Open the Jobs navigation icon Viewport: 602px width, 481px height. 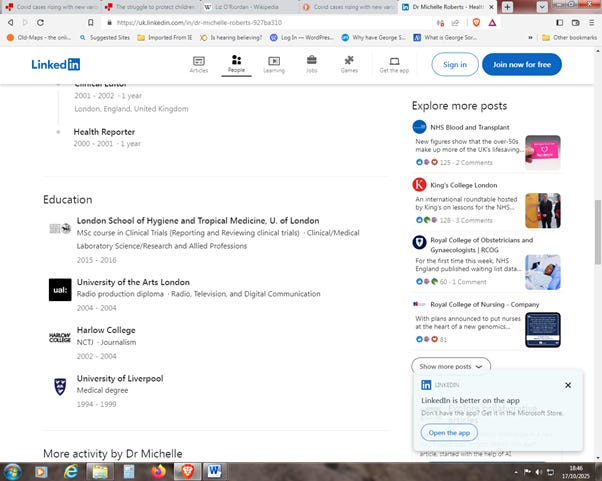point(311,64)
